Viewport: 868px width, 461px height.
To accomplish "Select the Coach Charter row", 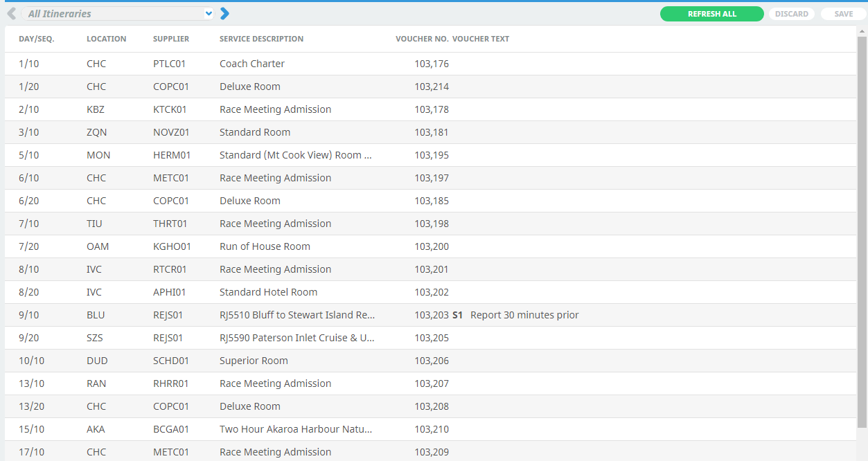I will pos(252,64).
